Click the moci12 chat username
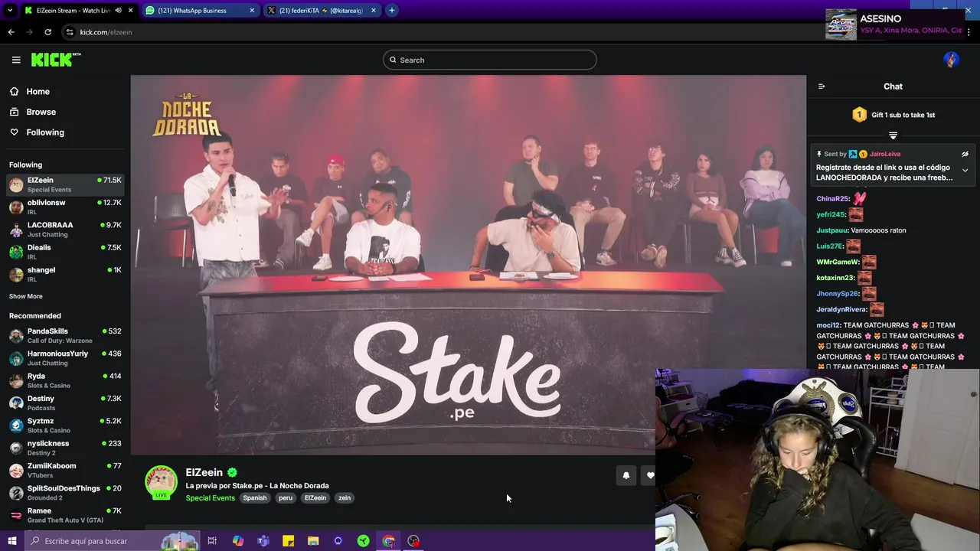The height and width of the screenshot is (551, 980). click(x=828, y=325)
